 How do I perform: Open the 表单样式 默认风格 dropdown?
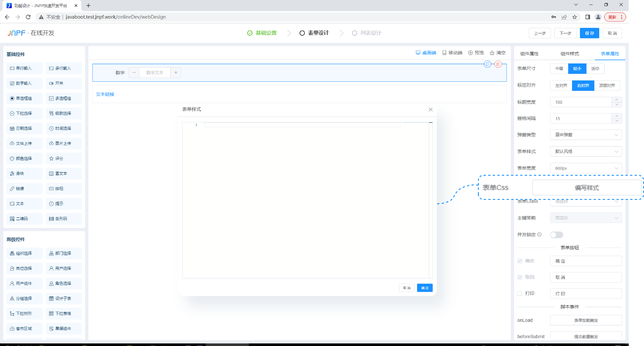586,152
